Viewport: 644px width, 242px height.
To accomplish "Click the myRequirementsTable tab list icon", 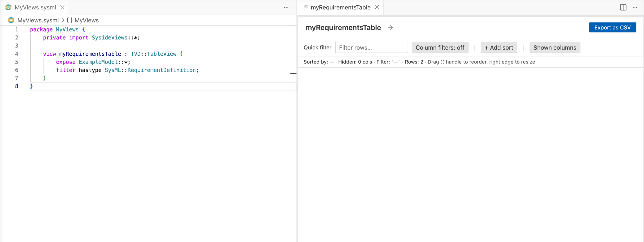I will [306, 7].
